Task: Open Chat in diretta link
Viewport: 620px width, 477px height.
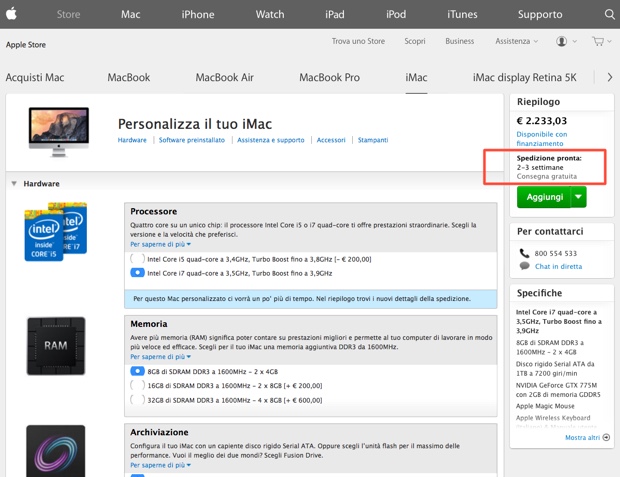Action: (x=558, y=266)
